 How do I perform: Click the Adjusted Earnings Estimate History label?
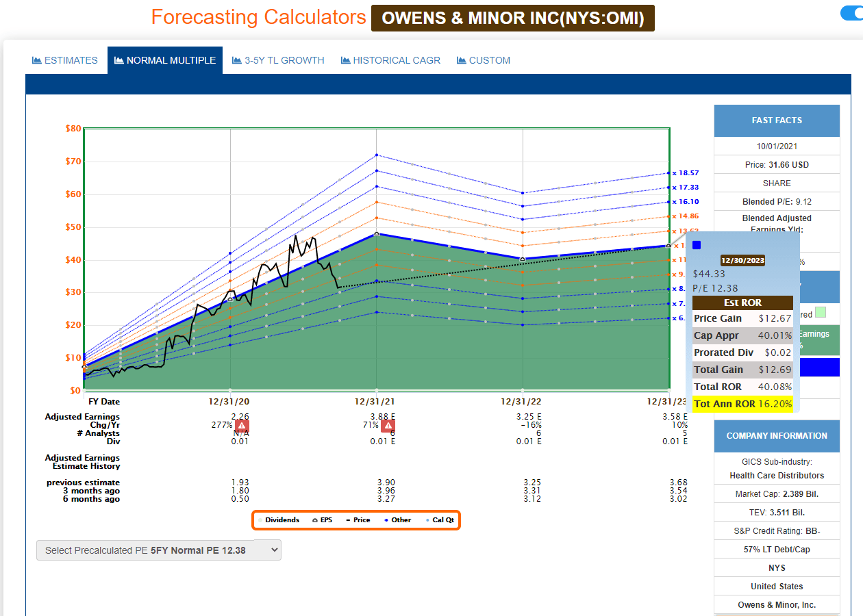pyautogui.click(x=82, y=462)
